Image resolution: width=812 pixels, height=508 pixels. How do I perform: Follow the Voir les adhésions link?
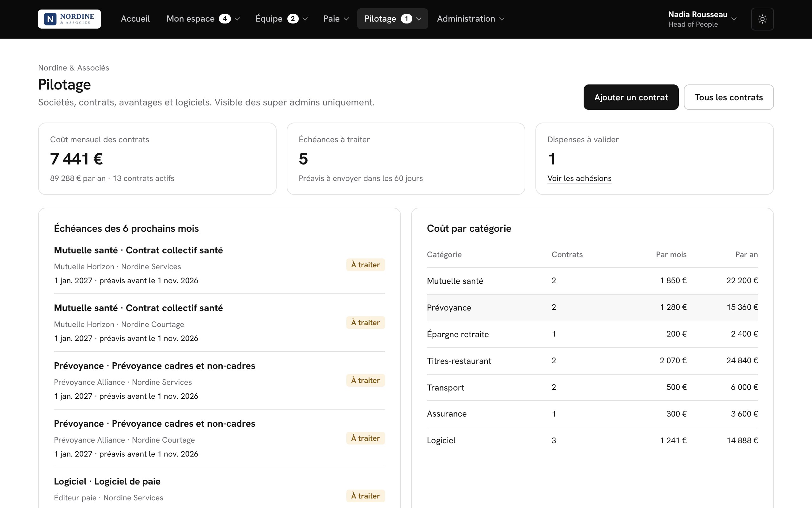(x=579, y=178)
